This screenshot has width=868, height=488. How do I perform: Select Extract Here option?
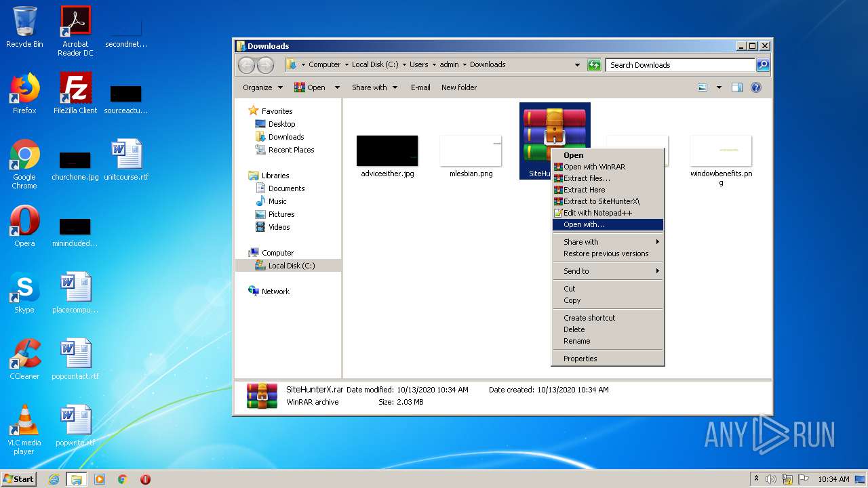tap(608, 190)
